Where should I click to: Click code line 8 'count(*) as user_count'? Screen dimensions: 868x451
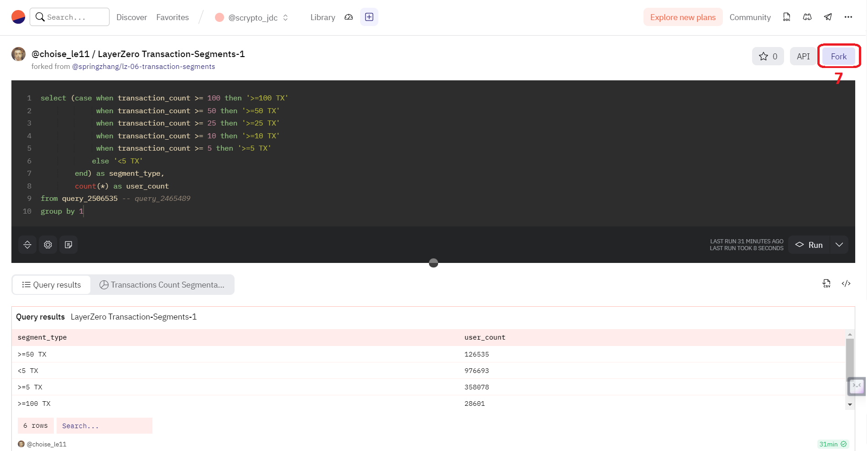[x=122, y=186]
